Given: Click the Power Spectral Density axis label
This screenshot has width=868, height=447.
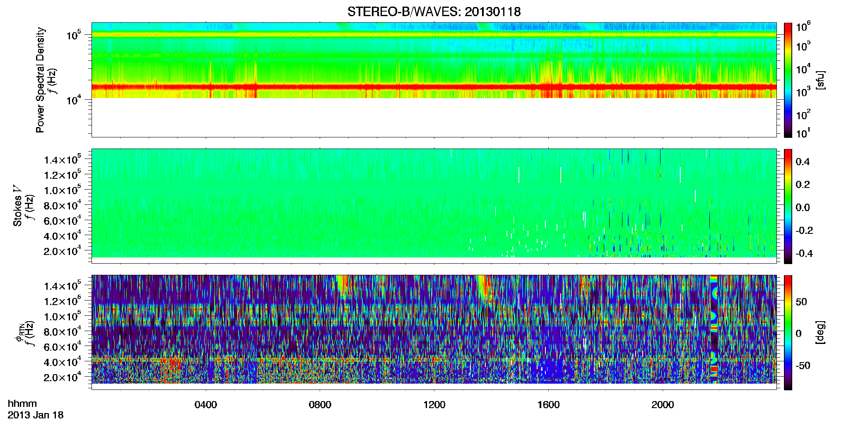Looking at the screenshot, I should tap(40, 80).
